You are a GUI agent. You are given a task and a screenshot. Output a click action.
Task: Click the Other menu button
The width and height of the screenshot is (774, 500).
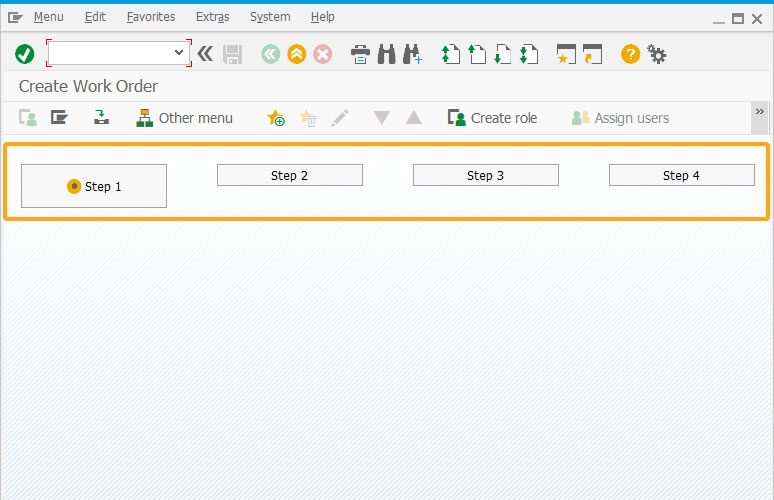(184, 118)
